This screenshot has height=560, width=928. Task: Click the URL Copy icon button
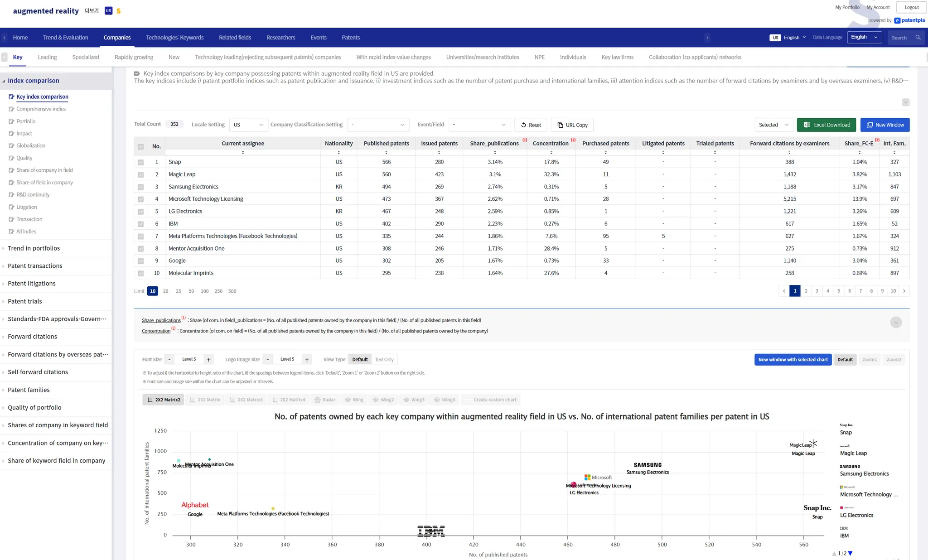[560, 125]
